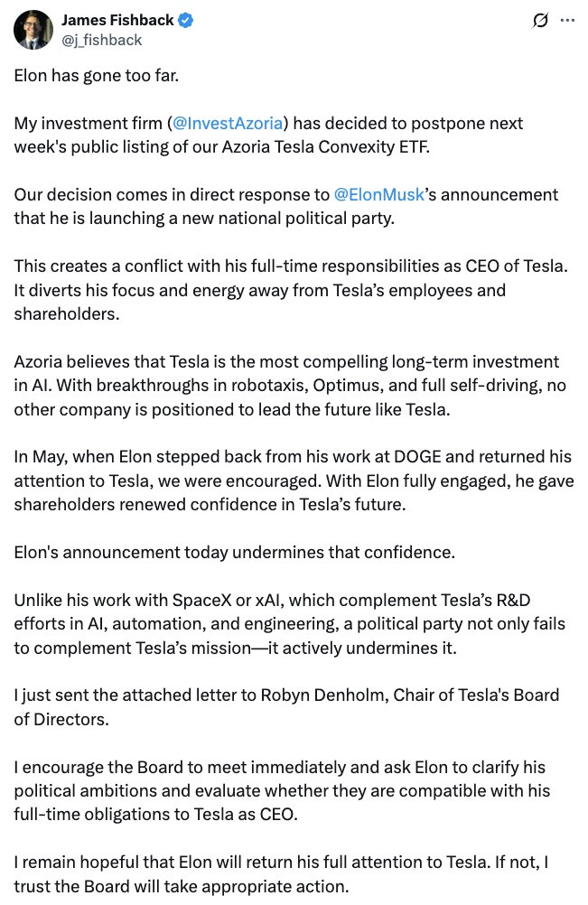
Task: Click 'trust the Board will take appropriate action'
Action: tap(182, 886)
